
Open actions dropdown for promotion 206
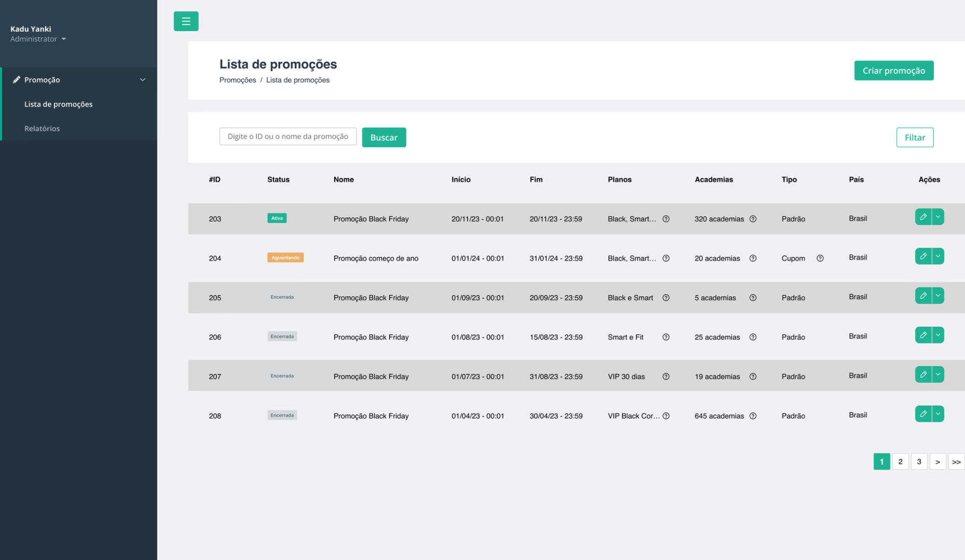[x=938, y=335]
